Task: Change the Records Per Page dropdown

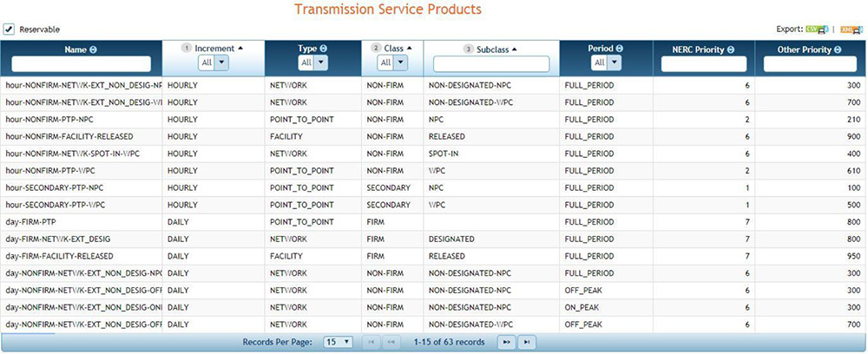Action: tap(338, 342)
